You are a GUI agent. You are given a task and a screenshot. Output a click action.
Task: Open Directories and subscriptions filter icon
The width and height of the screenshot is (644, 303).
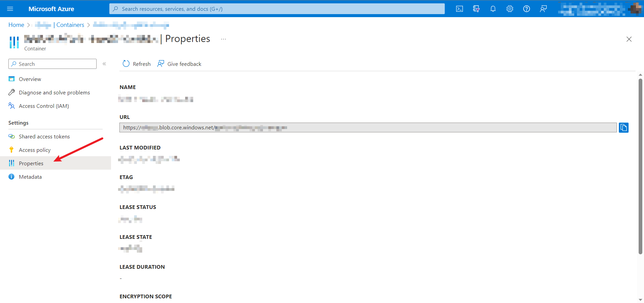[x=476, y=9]
